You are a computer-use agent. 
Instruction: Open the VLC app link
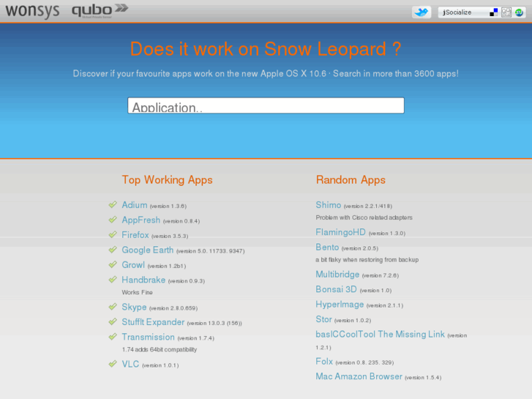(x=130, y=364)
